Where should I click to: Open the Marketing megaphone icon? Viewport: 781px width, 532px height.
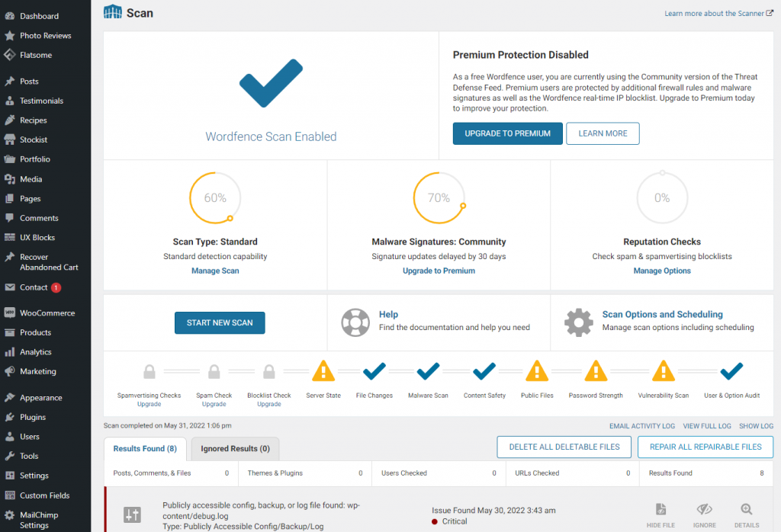(x=9, y=371)
